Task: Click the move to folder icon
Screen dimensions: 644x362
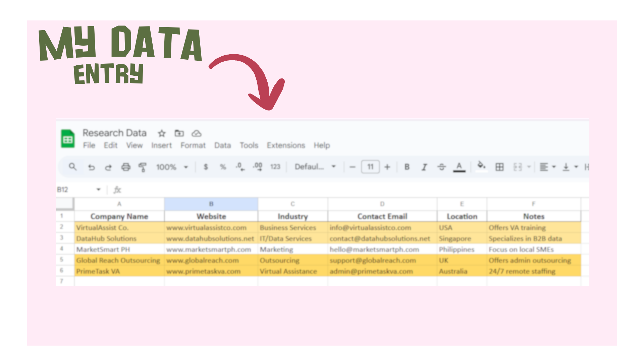Action: 179,133
